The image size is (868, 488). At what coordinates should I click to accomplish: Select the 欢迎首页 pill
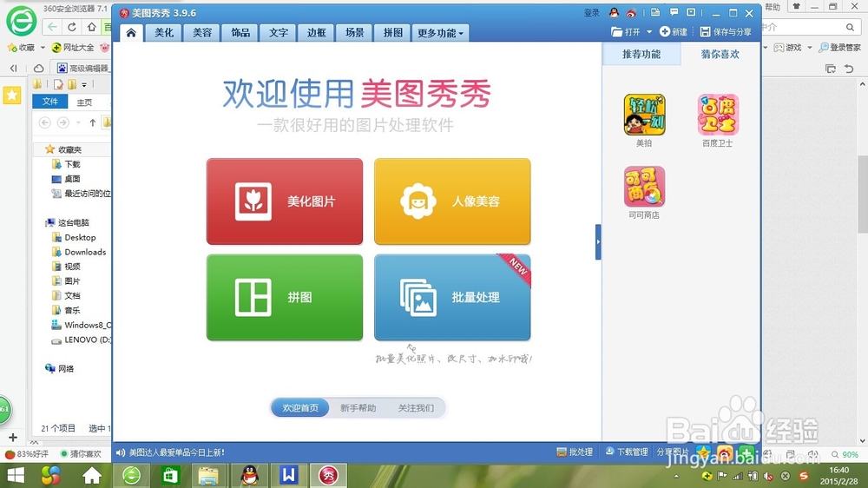[x=300, y=408]
